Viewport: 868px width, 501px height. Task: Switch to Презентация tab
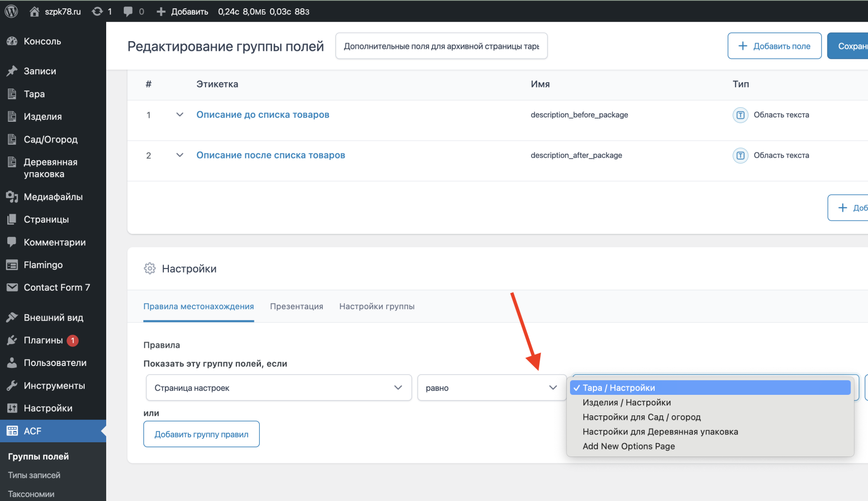pos(297,306)
